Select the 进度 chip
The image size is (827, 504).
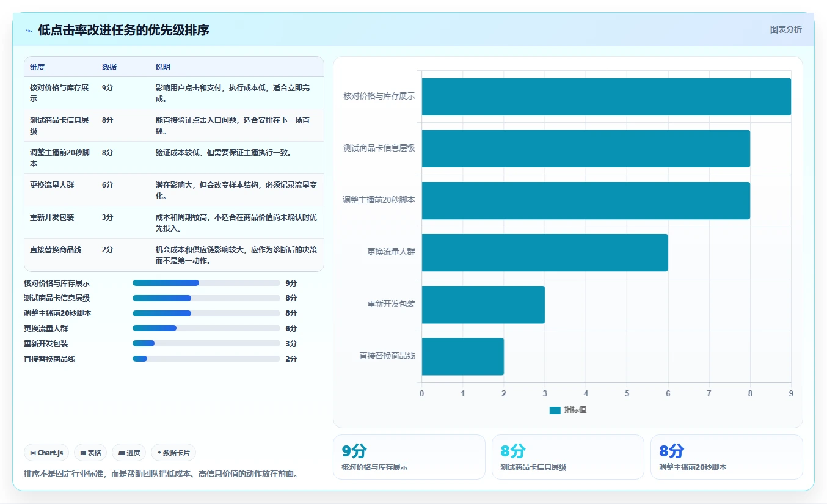[129, 453]
